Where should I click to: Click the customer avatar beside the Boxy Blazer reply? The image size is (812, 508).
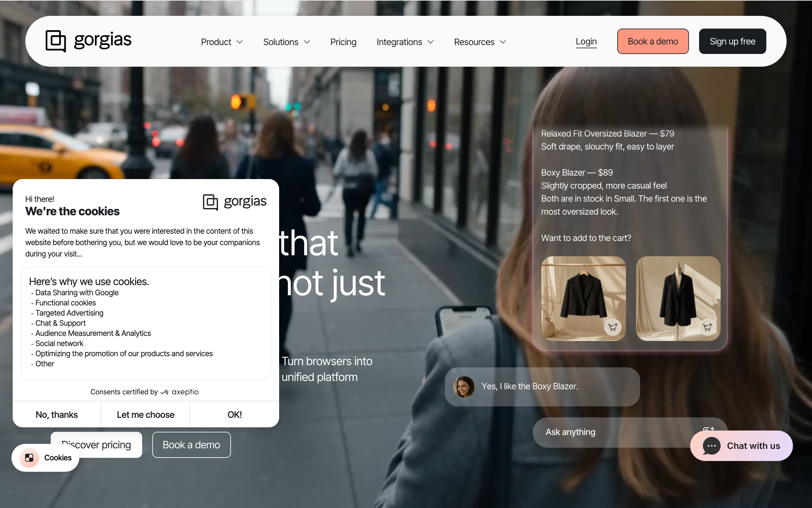464,386
